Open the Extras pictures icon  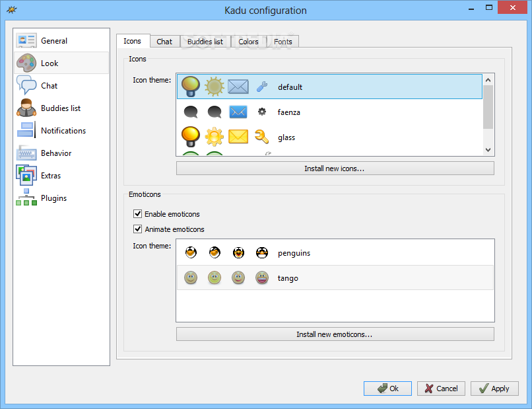tap(26, 175)
